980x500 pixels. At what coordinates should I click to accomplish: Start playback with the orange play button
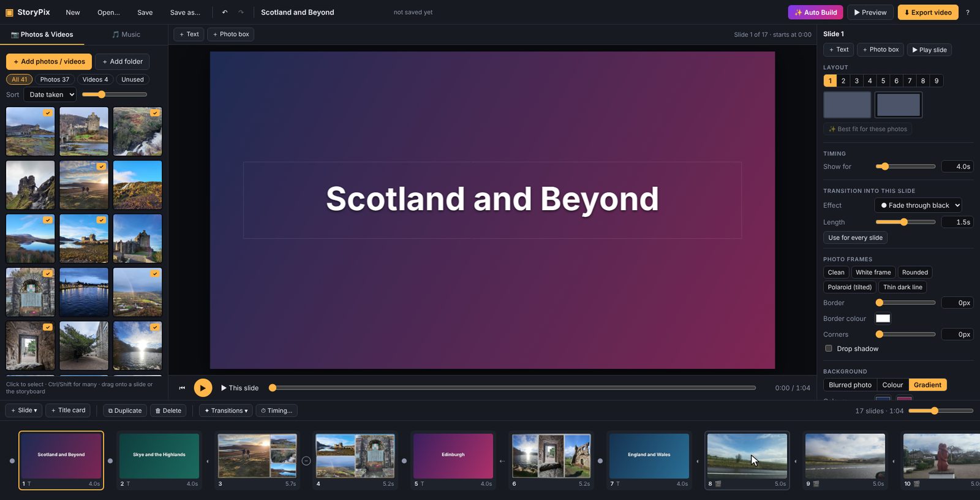tap(203, 388)
